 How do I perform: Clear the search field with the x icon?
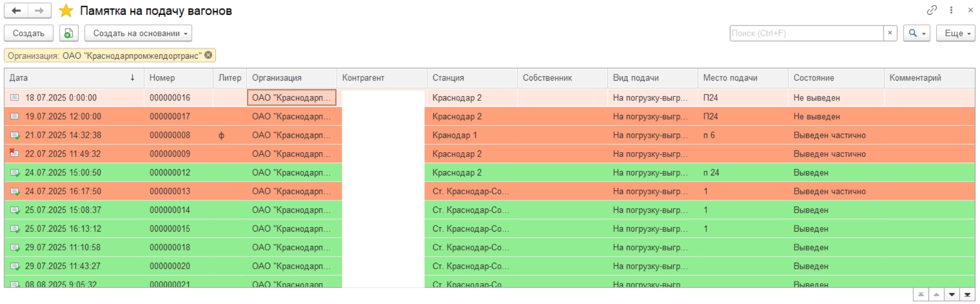[x=890, y=33]
